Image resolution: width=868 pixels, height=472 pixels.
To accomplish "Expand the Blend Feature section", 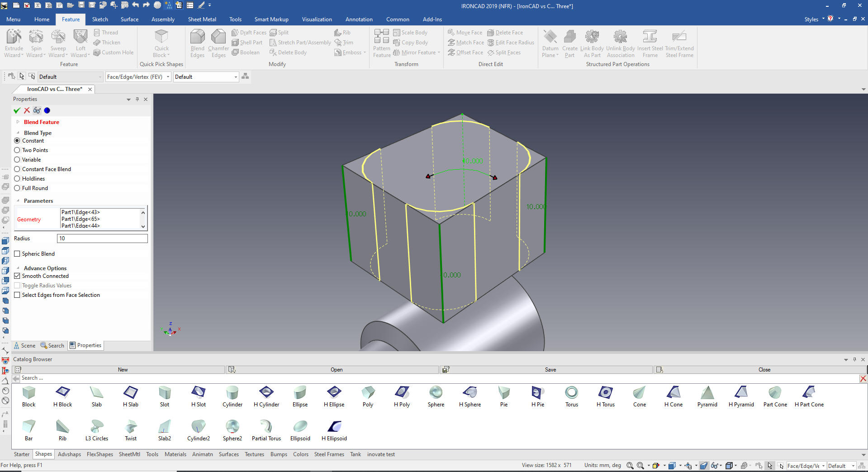I will (18, 122).
